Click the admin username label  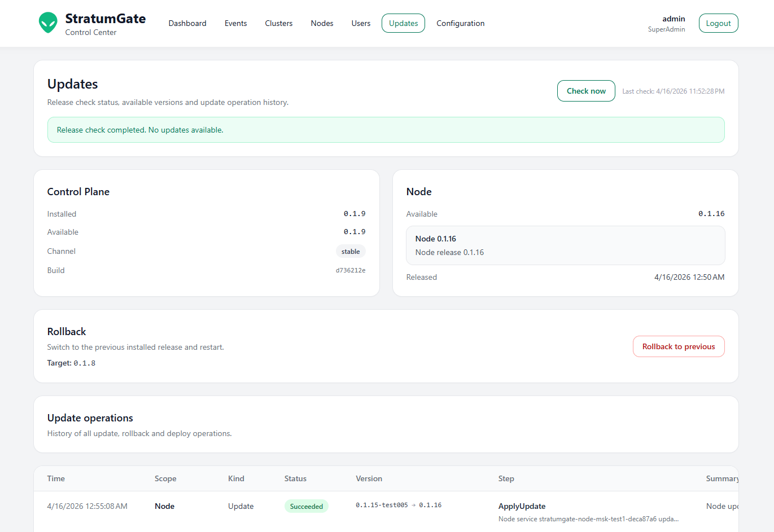point(674,19)
